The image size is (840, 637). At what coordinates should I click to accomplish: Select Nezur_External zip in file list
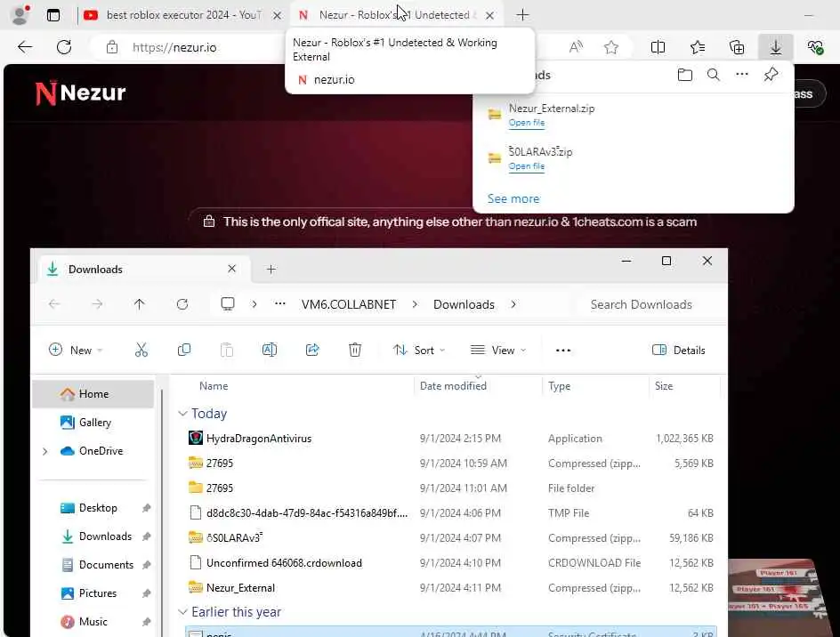pos(450,588)
